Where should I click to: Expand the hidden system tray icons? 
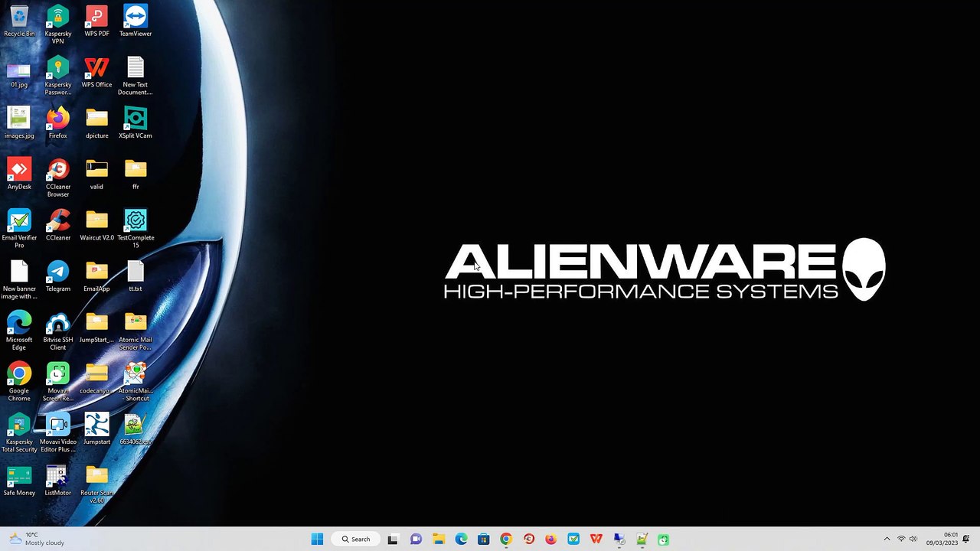pos(887,539)
